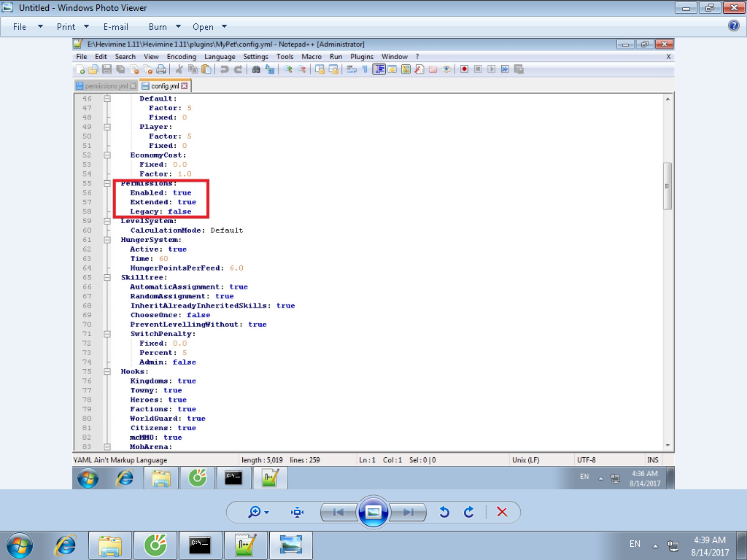Go to the previous picture
747x560 pixels.
(338, 513)
